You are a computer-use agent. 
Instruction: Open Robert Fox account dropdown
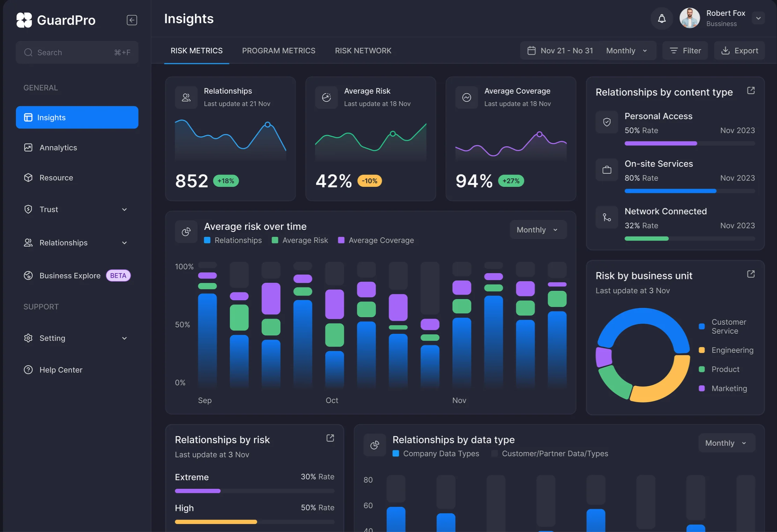coord(758,18)
